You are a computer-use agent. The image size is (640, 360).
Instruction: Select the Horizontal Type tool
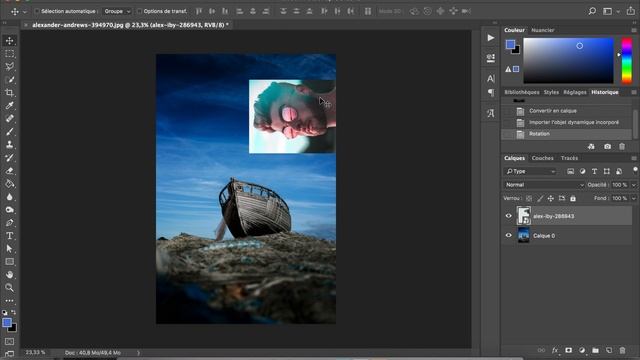(9, 236)
